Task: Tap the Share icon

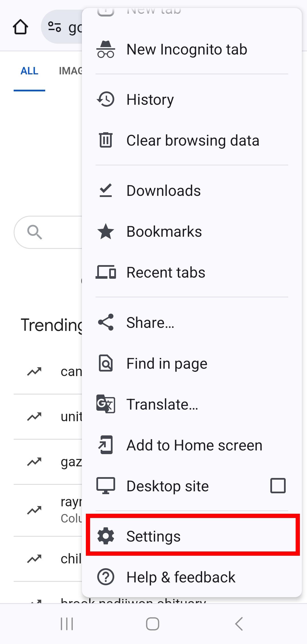Action: (x=105, y=322)
